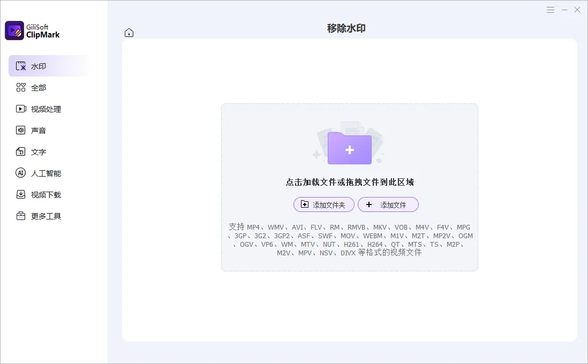
Task: Click the plus icon inside 添加文件 button
Action: click(x=369, y=204)
